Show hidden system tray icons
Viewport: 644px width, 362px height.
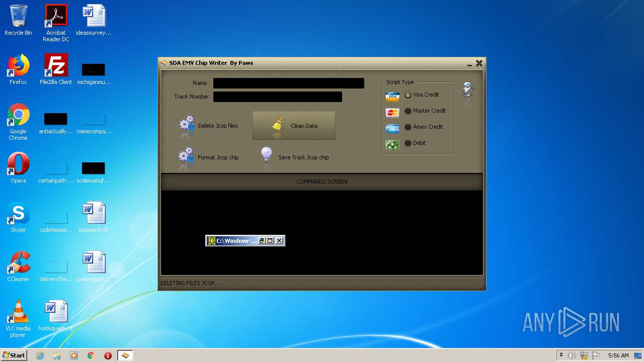tap(561, 355)
